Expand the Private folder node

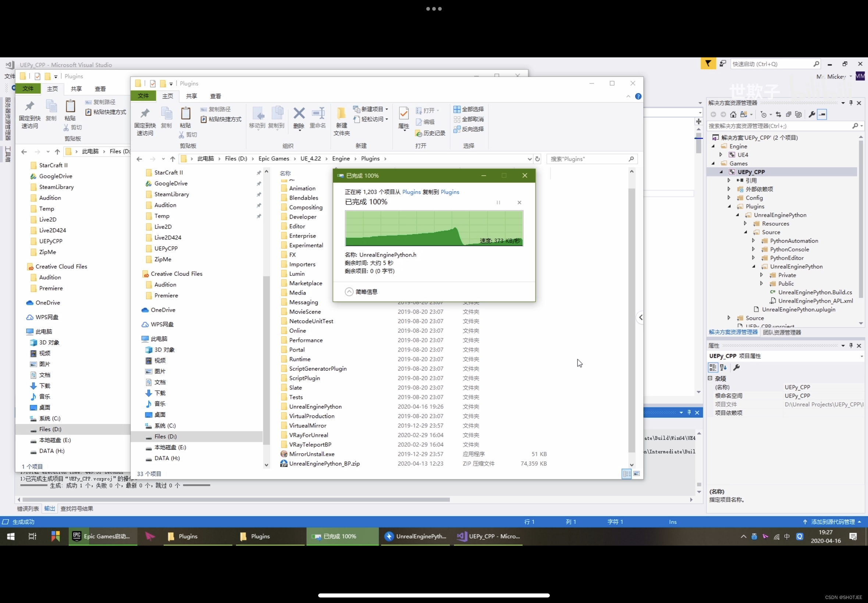[x=761, y=275]
